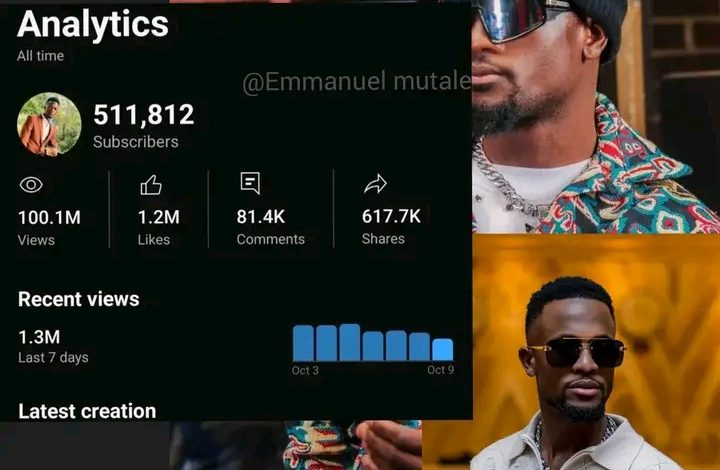Click the eye Views icon

(x=31, y=185)
